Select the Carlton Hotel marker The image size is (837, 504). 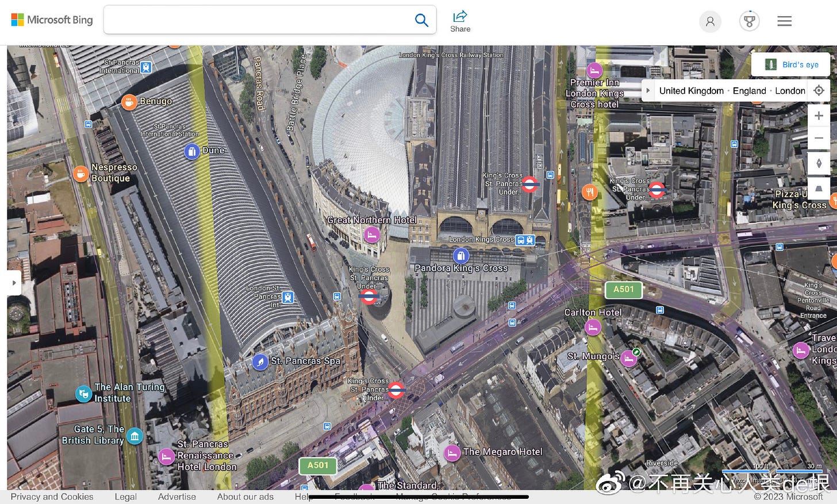[593, 328]
